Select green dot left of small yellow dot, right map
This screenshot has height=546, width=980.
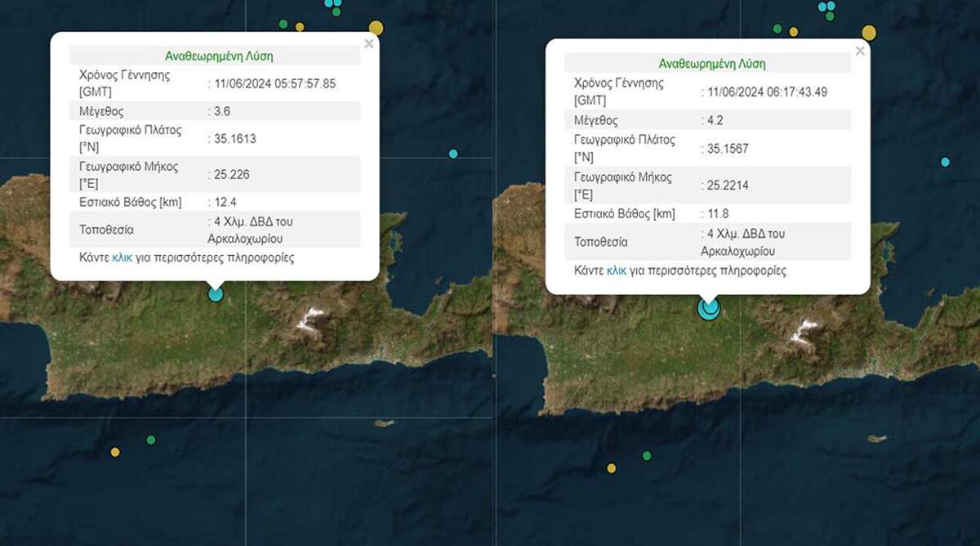pos(777,29)
